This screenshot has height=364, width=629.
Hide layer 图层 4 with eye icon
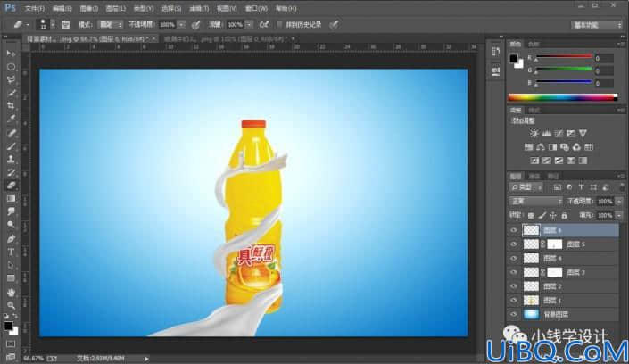click(x=514, y=258)
